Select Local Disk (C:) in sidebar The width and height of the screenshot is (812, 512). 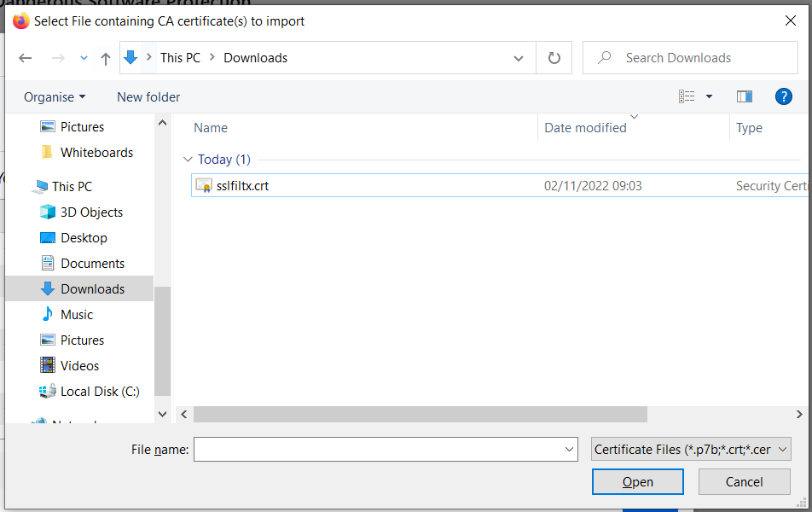[x=100, y=391]
